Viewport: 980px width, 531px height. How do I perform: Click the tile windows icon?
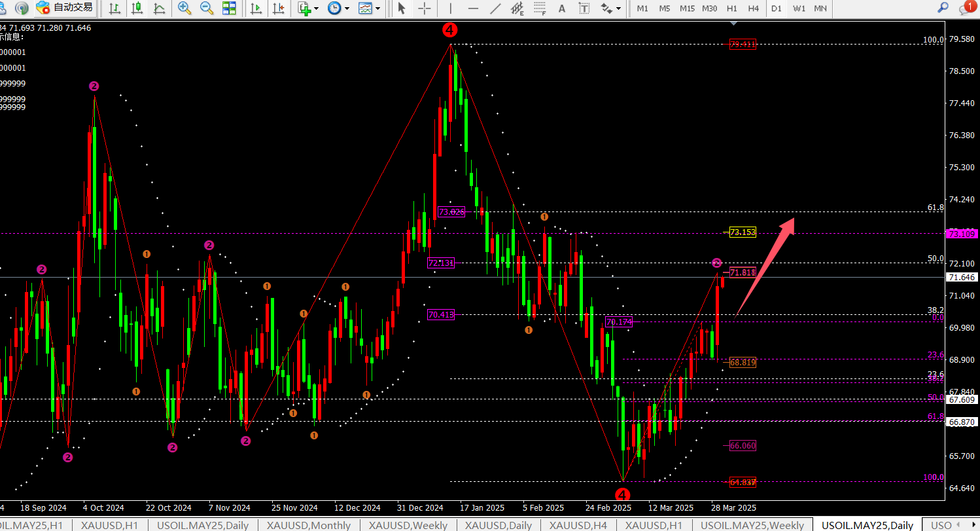229,9
